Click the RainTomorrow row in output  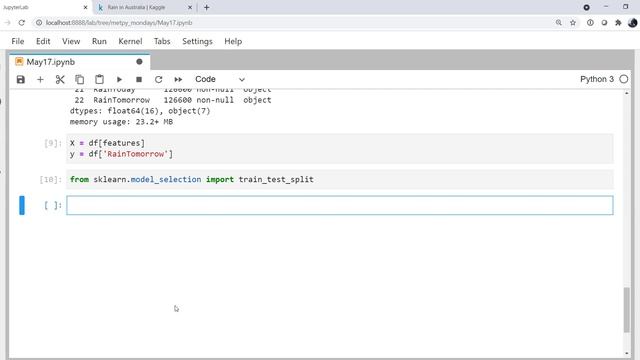[x=173, y=100]
